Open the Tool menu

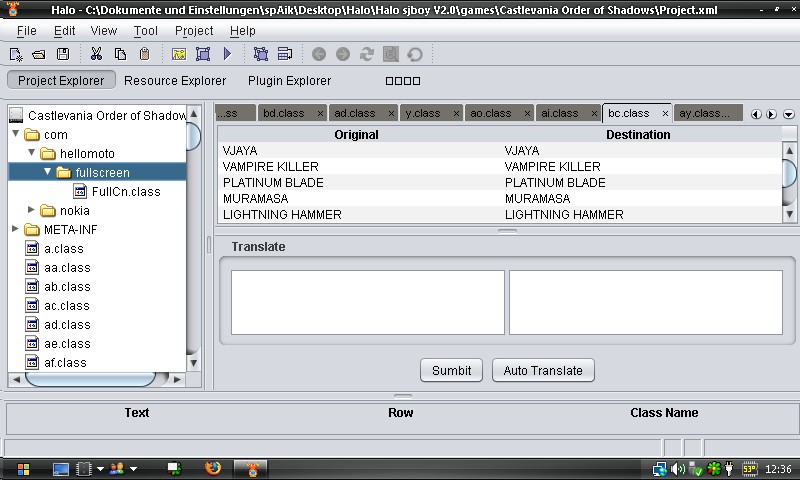click(145, 31)
